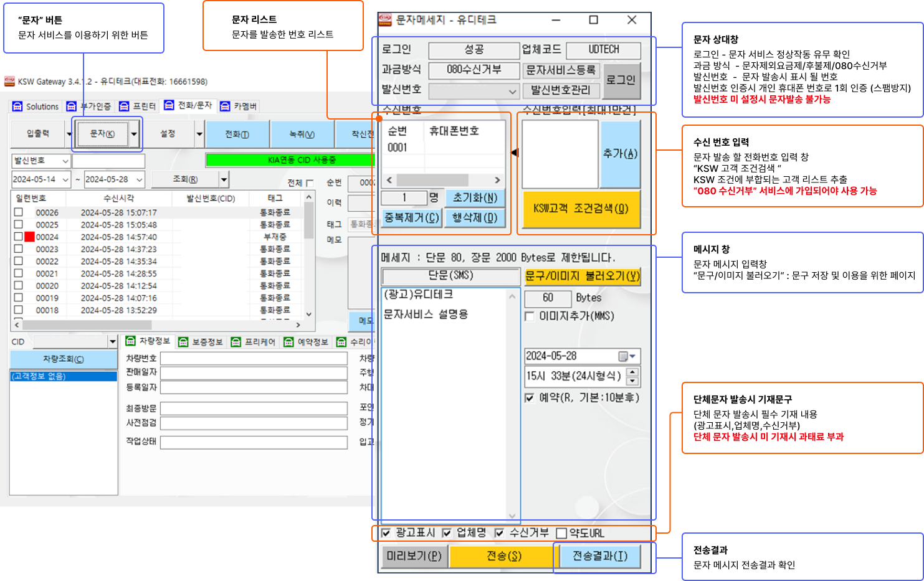Enable the 이미지추가(MMS) checkbox

coord(530,316)
